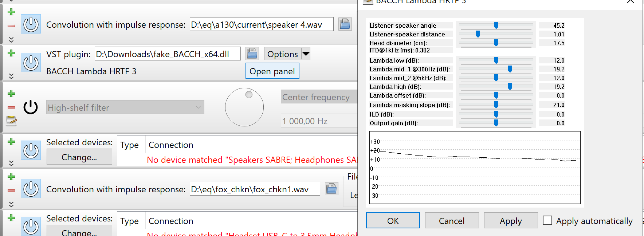This screenshot has width=644, height=236.
Task: Toggle power for fox_chkn1.wav convolution
Action: pyautogui.click(x=31, y=189)
